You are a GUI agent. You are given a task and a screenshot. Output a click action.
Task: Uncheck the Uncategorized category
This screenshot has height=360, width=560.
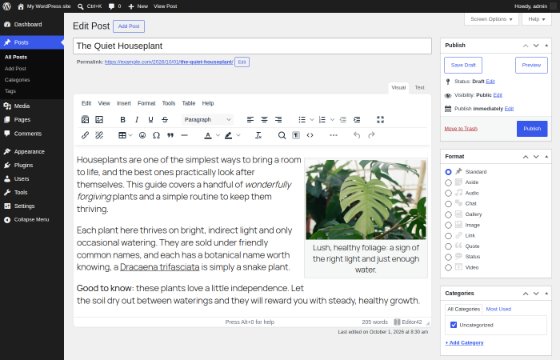click(454, 325)
